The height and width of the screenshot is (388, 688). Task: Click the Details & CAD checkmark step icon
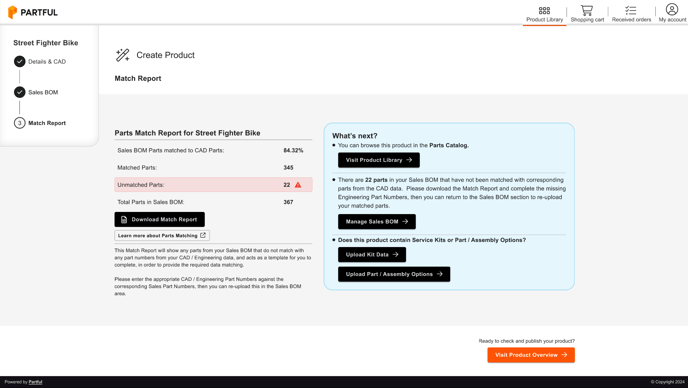[x=19, y=61]
